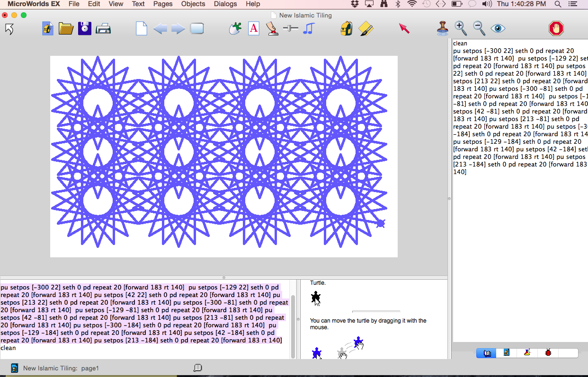The width and height of the screenshot is (588, 377).
Task: Select the Create Slider tool in the toolbar
Action: [290, 29]
